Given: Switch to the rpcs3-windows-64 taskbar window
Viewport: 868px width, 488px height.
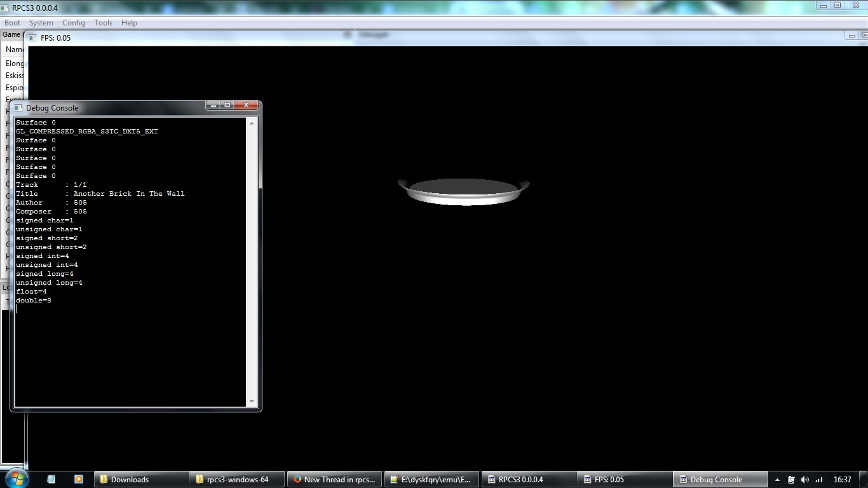Looking at the screenshot, I should coord(237,480).
